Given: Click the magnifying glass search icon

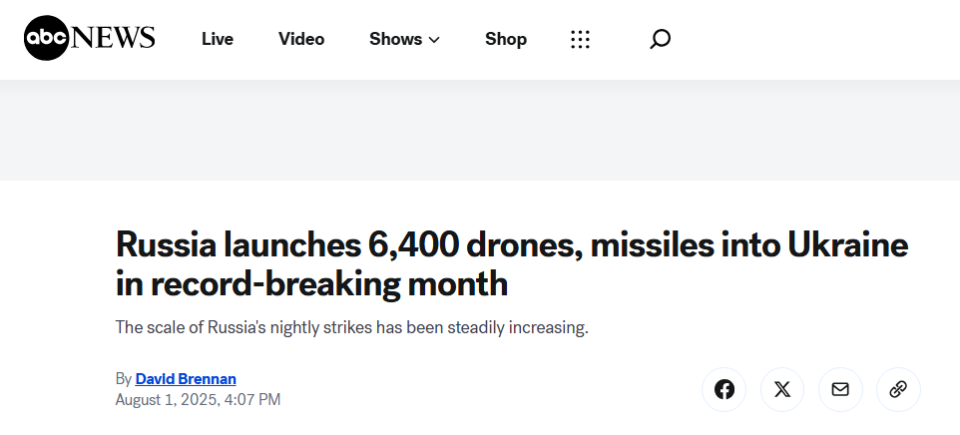Looking at the screenshot, I should click(660, 39).
